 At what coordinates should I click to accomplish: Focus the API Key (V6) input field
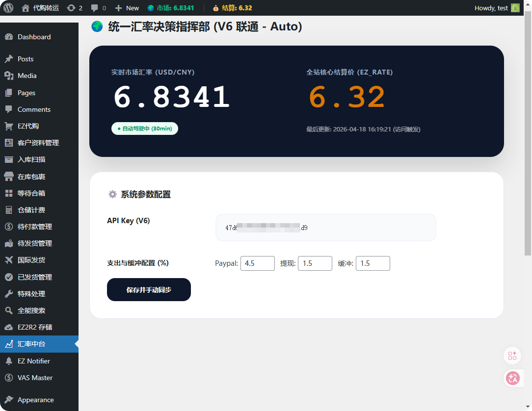[x=325, y=228]
